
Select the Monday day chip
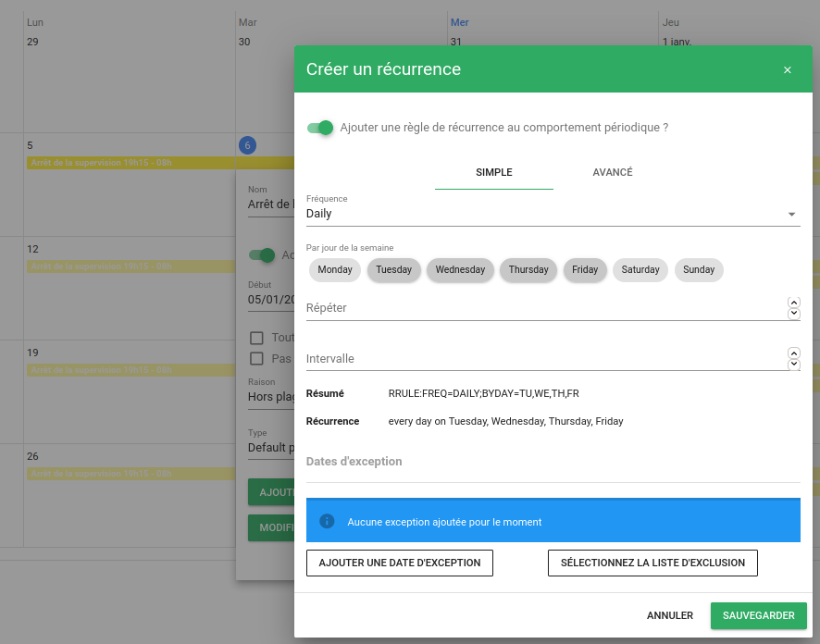(335, 270)
